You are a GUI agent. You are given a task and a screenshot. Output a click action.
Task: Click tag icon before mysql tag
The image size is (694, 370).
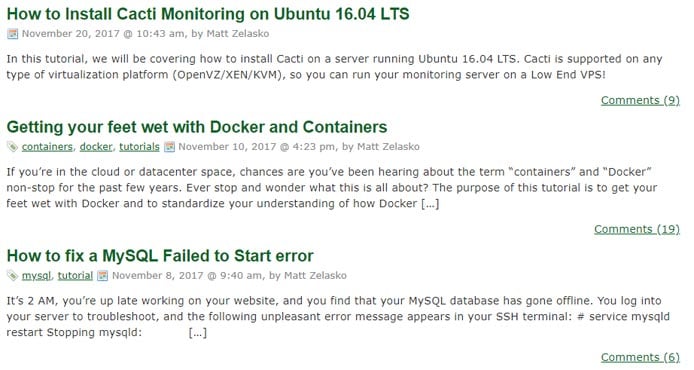[12, 275]
